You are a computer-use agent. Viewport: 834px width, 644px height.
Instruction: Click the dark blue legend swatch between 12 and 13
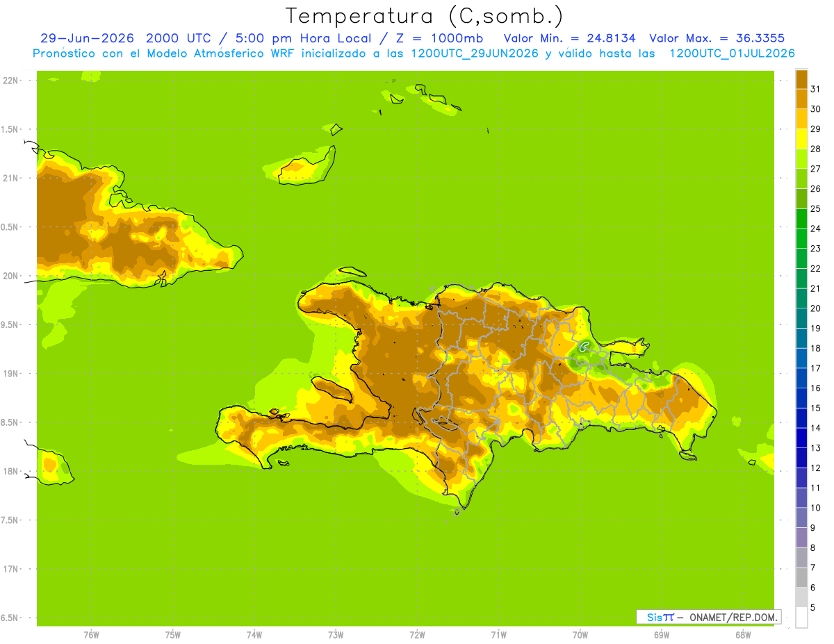tap(801, 458)
